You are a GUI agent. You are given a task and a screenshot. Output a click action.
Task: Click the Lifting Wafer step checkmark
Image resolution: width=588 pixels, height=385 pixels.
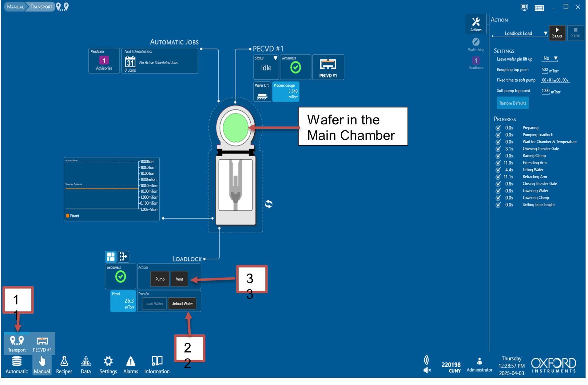[x=498, y=170]
